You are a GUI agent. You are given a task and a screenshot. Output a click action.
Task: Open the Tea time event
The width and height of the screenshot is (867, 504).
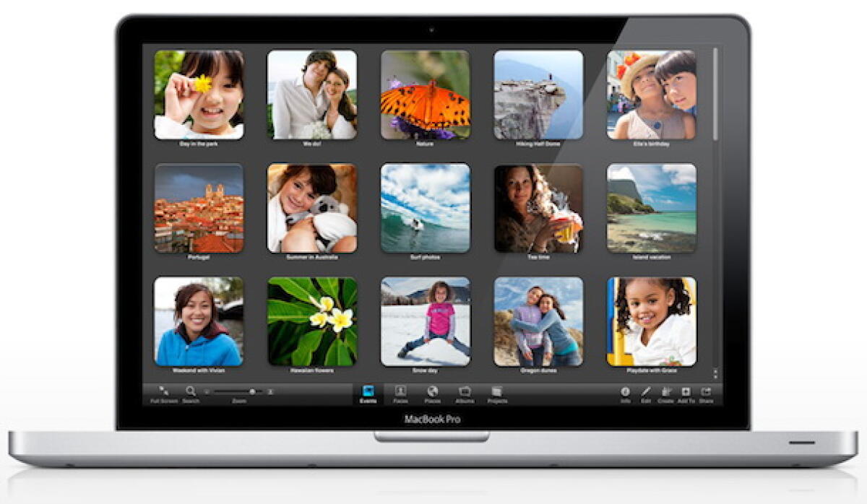tap(538, 208)
